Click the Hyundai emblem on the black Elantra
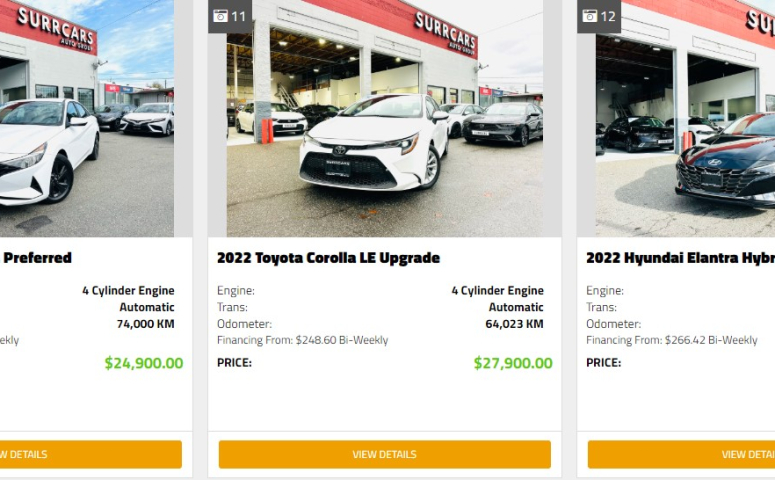The image size is (775, 480). click(715, 162)
